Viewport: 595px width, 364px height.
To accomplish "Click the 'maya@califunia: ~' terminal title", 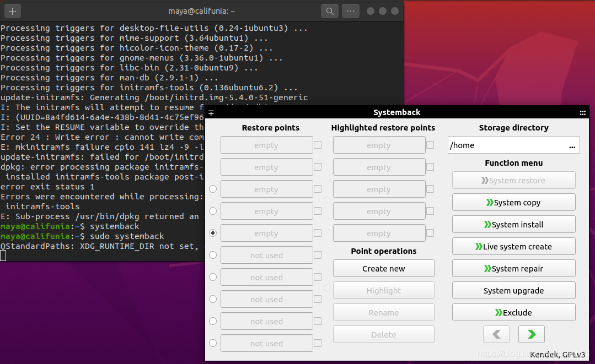I will 201,12.
